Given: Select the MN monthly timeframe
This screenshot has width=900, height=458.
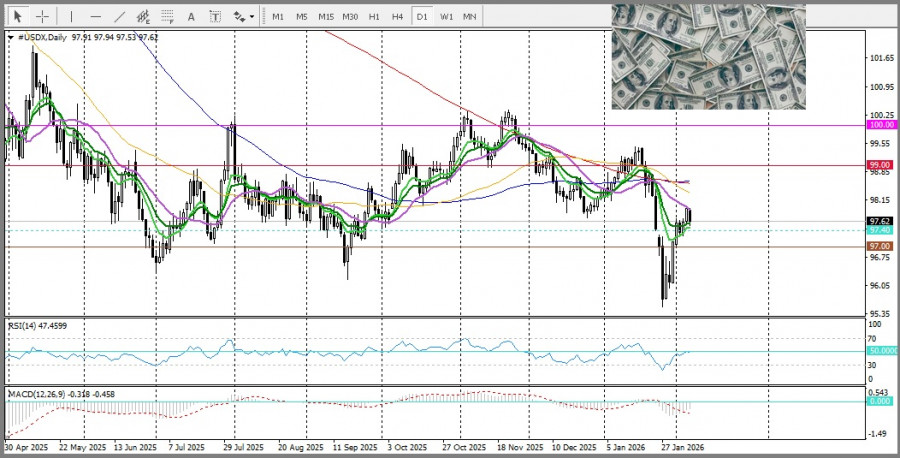Looking at the screenshot, I should (469, 17).
